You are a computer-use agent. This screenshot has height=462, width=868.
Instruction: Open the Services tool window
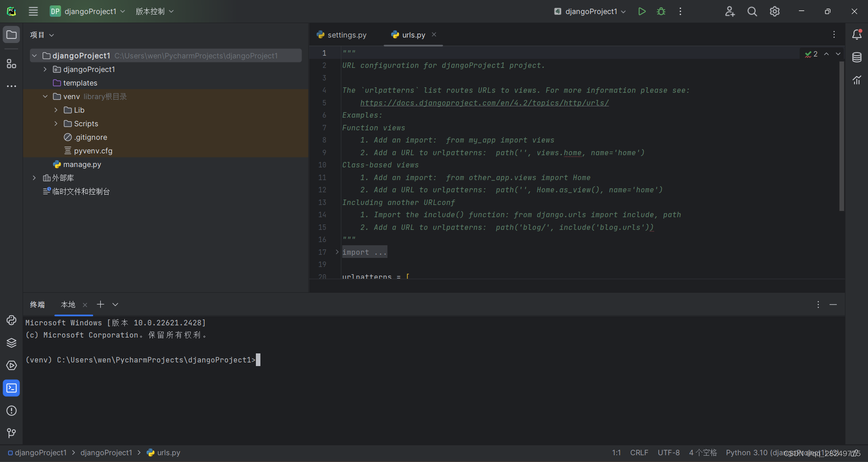(x=11, y=366)
